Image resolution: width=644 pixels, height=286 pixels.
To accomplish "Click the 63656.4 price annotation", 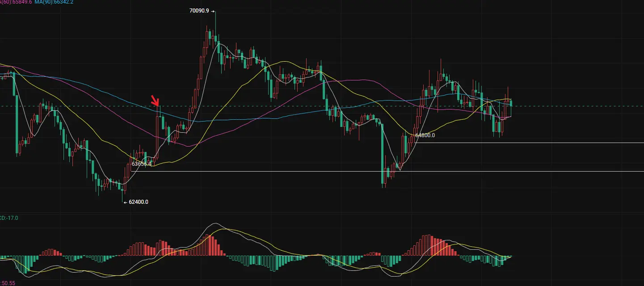I will coord(142,164).
